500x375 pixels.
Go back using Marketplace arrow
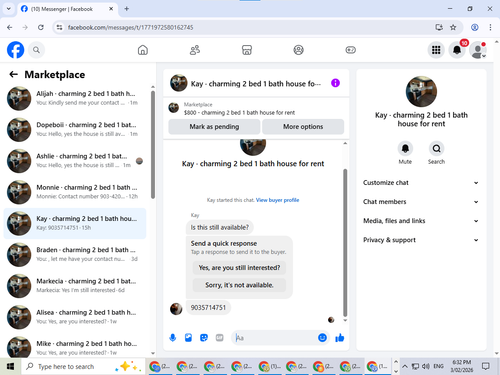[13, 74]
